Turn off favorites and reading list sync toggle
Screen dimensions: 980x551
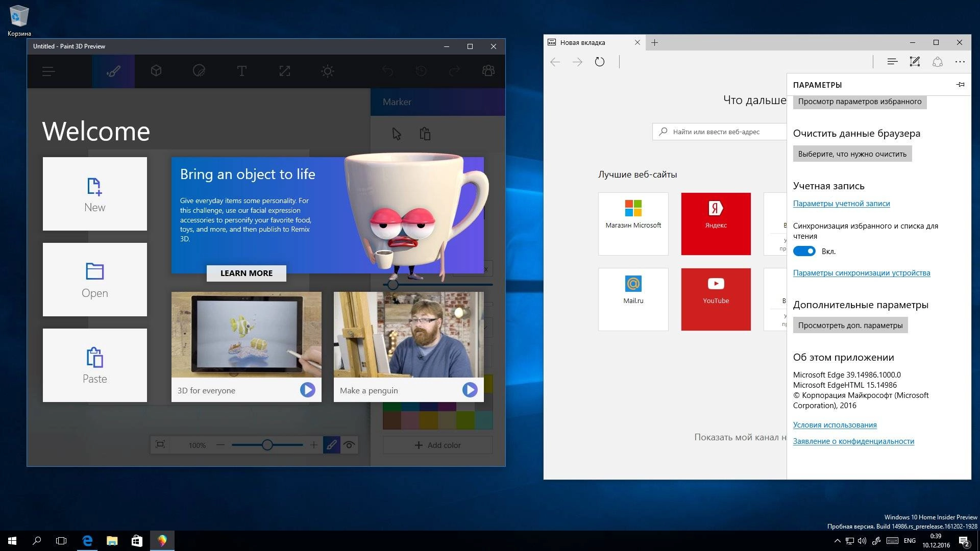[804, 251]
